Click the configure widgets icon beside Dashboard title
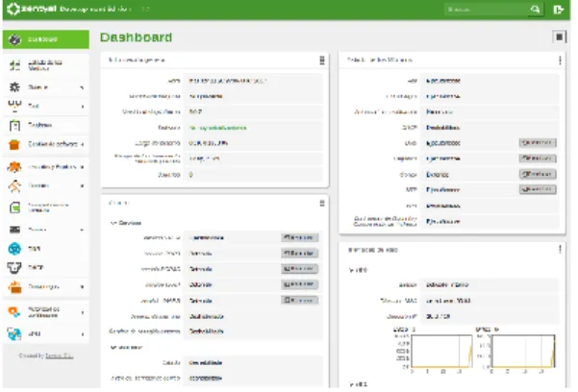The width and height of the screenshot is (578, 392). [559, 37]
